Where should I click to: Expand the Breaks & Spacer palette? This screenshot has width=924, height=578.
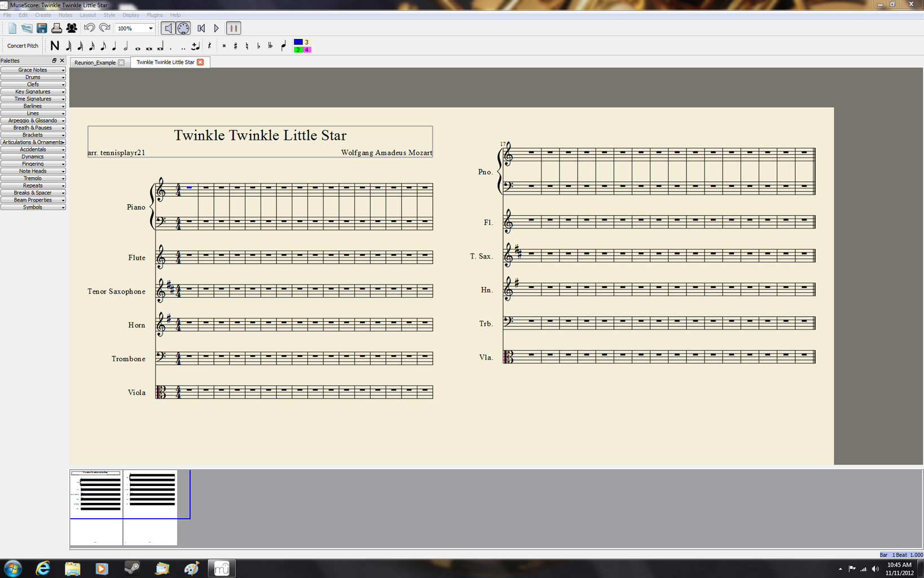tap(33, 193)
